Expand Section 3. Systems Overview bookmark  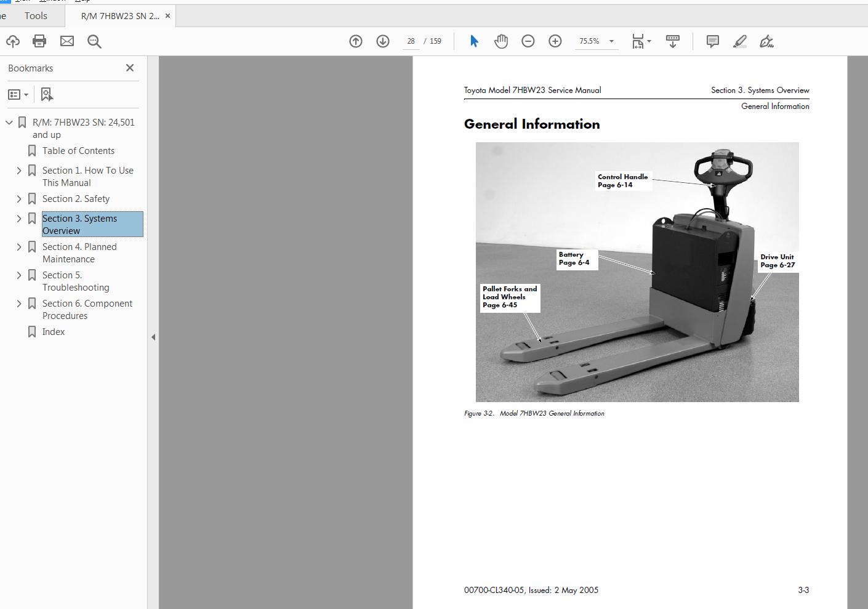[x=19, y=219]
